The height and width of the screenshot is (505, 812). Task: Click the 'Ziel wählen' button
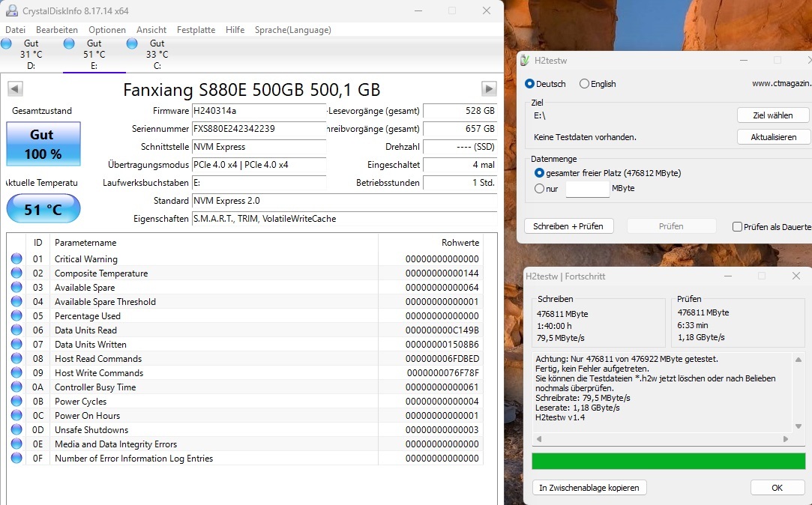pos(773,115)
